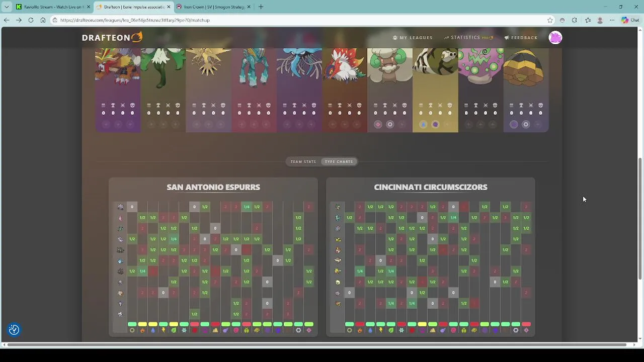Click yellow Poison rating bar in Cincinnati chart
This screenshot has height=362, width=644.
[x=422, y=324]
